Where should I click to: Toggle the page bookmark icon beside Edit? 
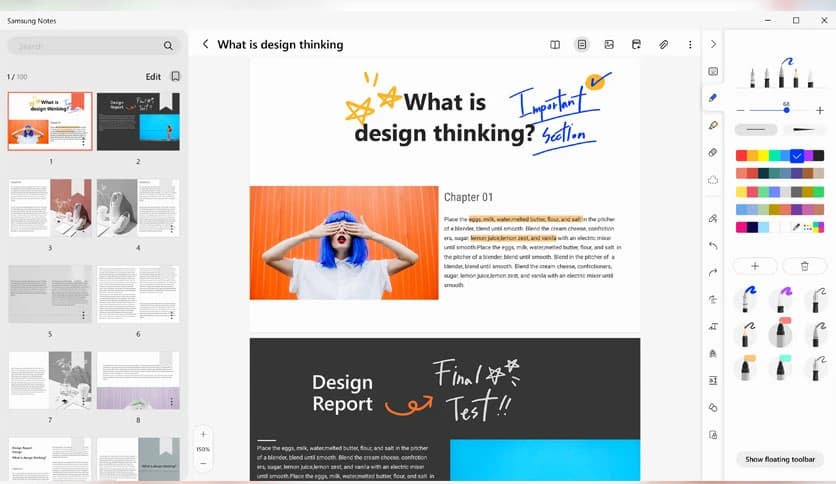[175, 76]
